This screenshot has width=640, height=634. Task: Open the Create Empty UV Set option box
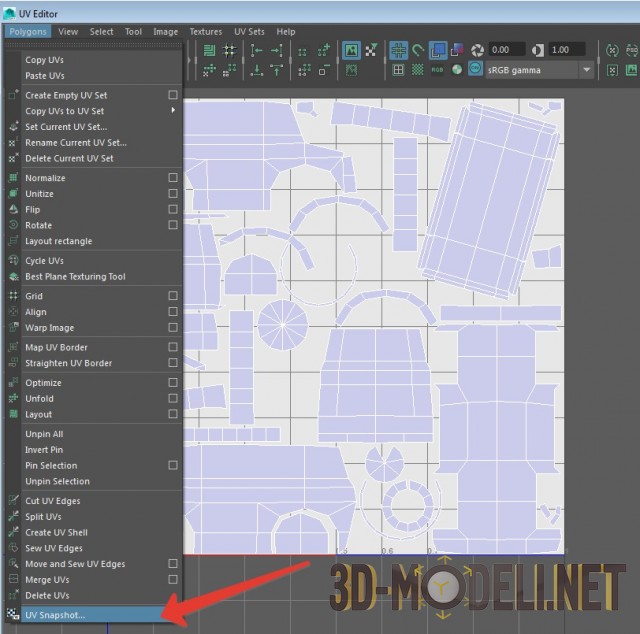[173, 95]
